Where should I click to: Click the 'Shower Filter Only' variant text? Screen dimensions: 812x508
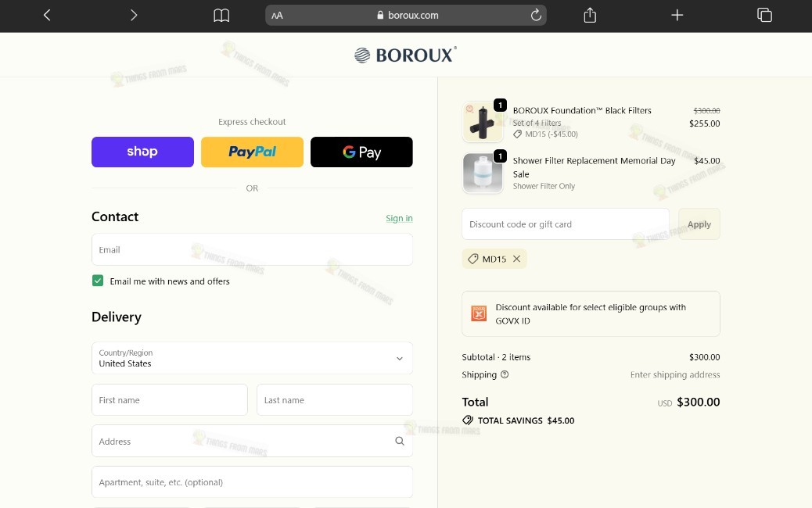[x=544, y=186]
